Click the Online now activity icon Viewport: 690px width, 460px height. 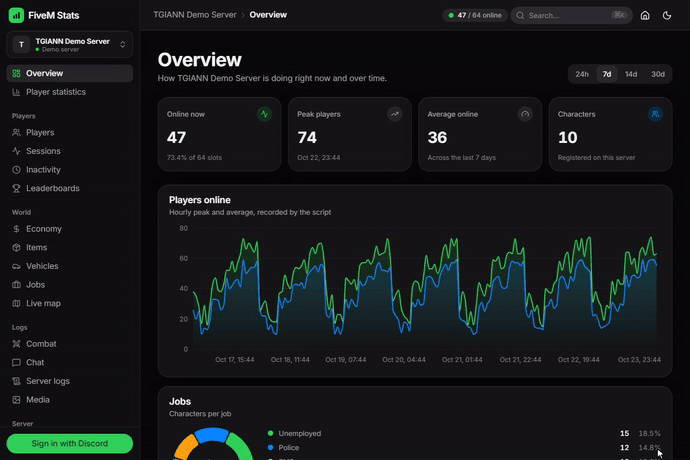click(x=264, y=114)
